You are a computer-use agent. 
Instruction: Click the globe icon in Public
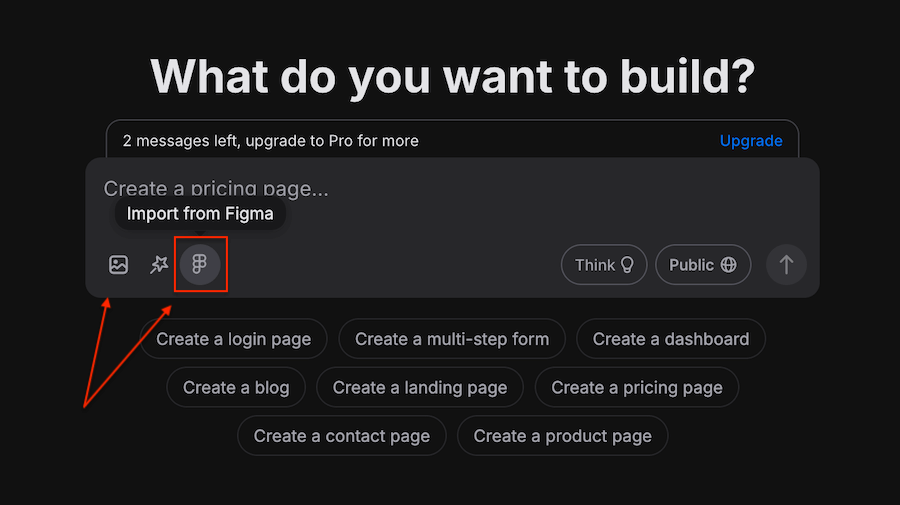coord(728,265)
